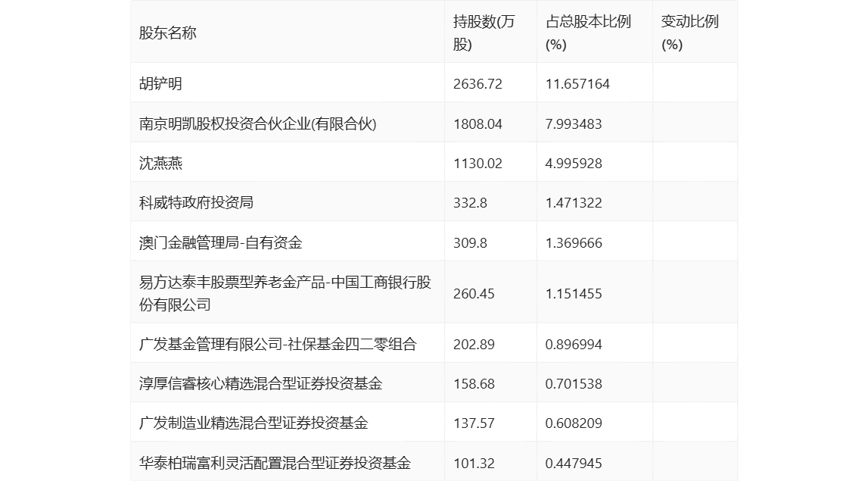The height and width of the screenshot is (481, 868).
Task: Select shareholder 科威特政府投资局
Action: click(x=196, y=202)
